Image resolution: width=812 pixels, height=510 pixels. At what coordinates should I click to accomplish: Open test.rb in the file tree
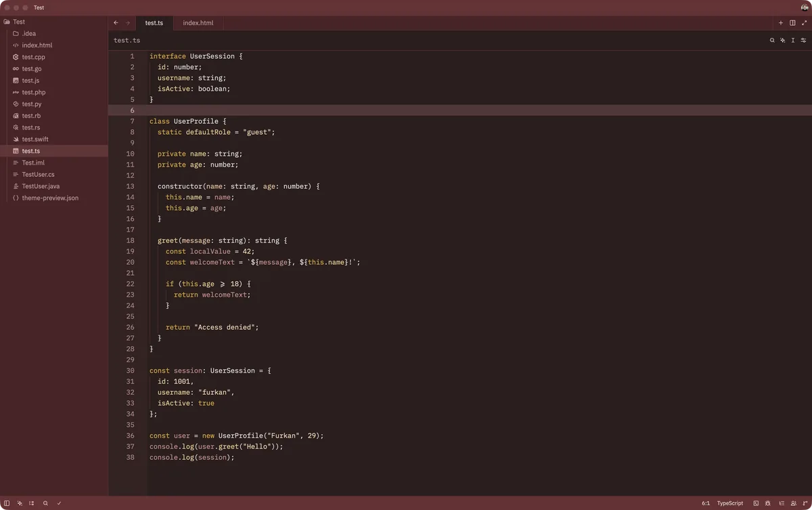click(54, 116)
